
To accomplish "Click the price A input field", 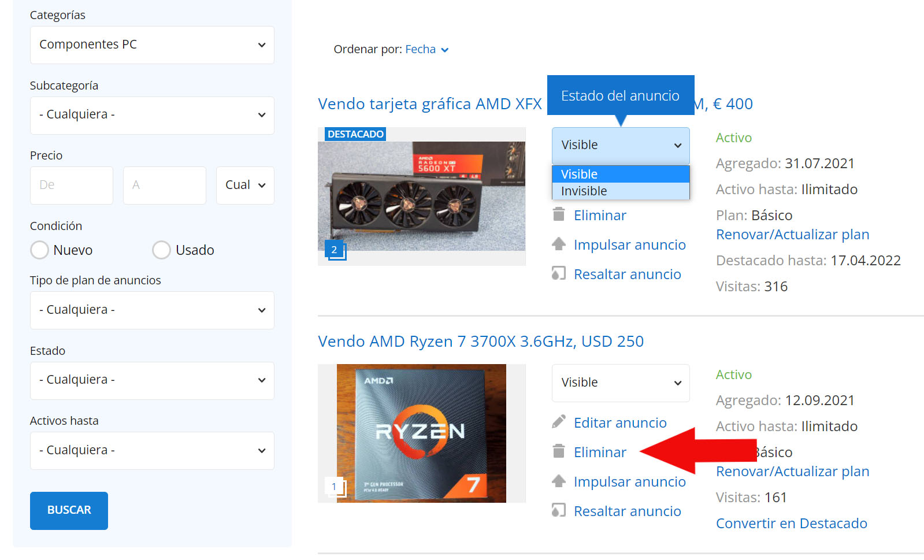I will (x=165, y=186).
